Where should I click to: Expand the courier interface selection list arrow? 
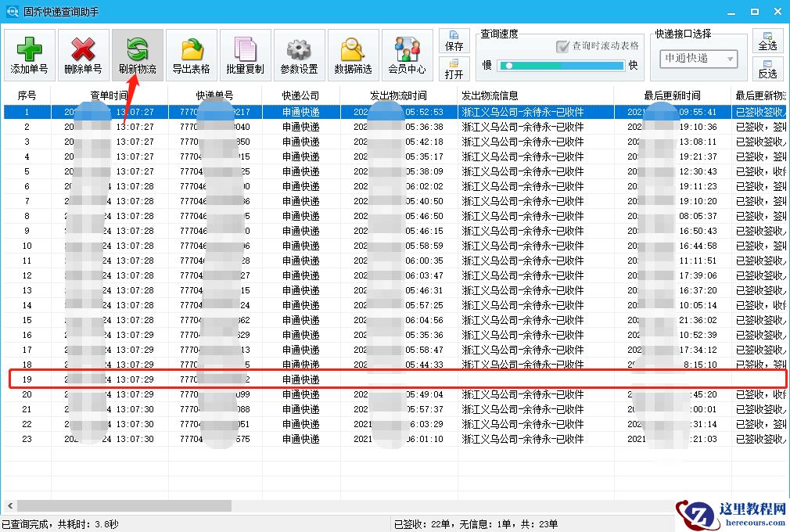(x=729, y=59)
